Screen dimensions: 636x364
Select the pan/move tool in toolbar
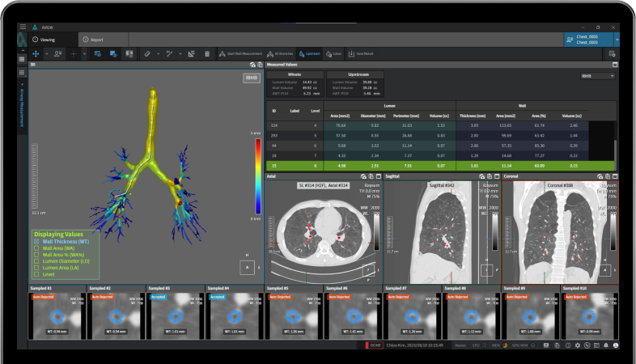(x=35, y=53)
